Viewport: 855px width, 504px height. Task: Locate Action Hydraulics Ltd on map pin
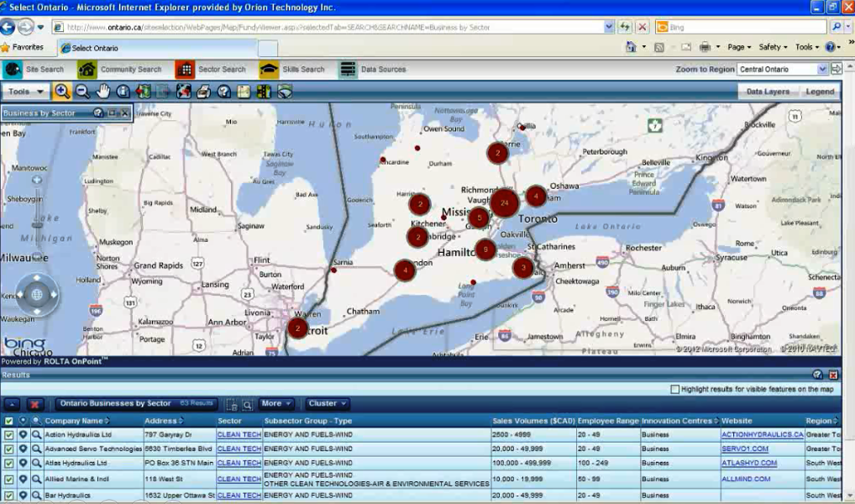click(23, 435)
